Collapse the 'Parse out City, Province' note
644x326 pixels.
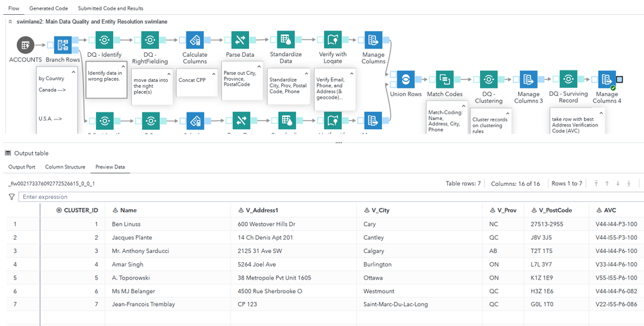258,66
